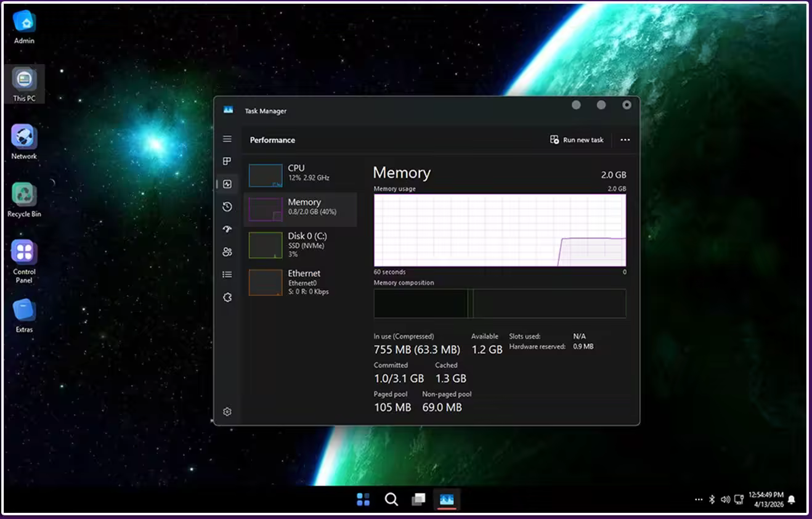This screenshot has height=519, width=812.
Task: Open the Startup apps page icon
Action: pos(227,229)
